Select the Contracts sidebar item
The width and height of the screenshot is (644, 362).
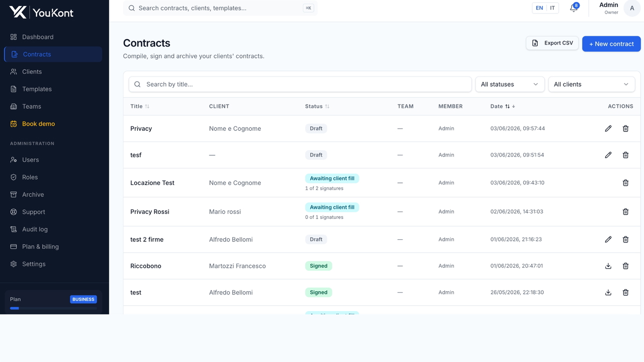pyautogui.click(x=53, y=54)
